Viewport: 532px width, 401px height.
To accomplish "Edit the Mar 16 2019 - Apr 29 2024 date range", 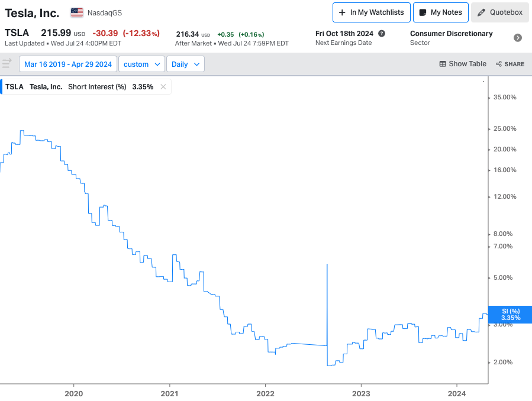I will coord(68,64).
